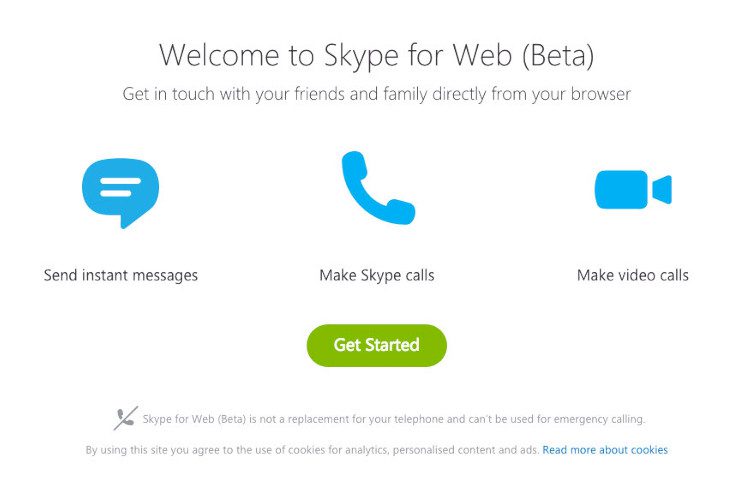Image resolution: width=750 pixels, height=500 pixels.
Task: Click the word browser in the subtitle
Action: coord(598,95)
